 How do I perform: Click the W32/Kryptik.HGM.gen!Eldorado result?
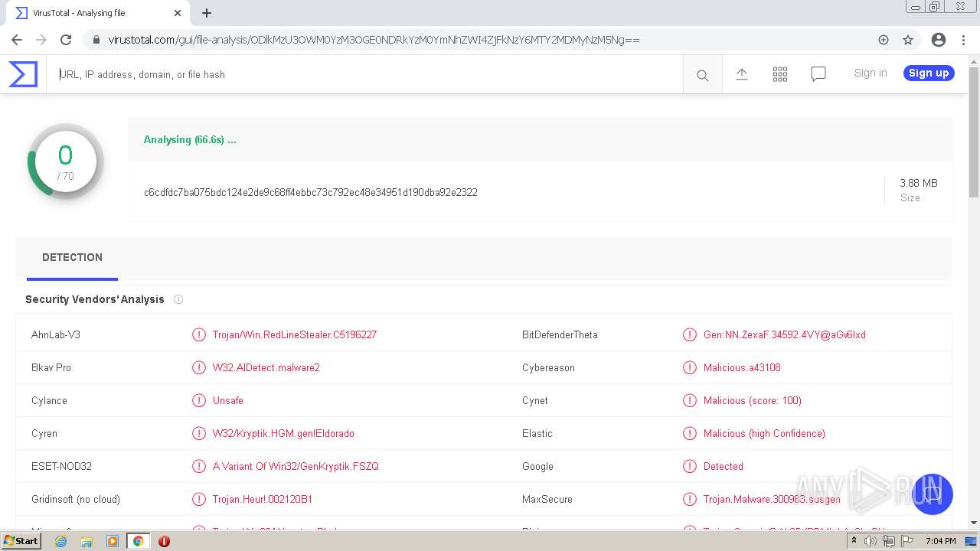pyautogui.click(x=283, y=433)
